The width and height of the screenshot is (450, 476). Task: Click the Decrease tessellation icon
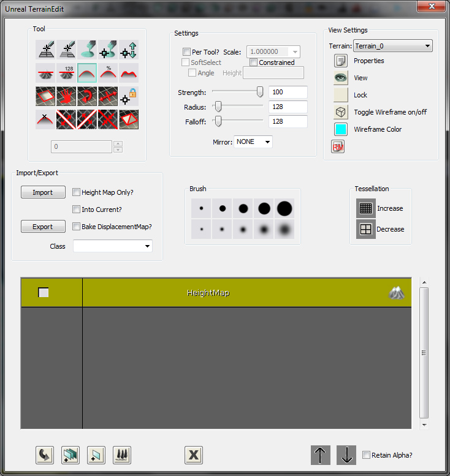coord(366,229)
